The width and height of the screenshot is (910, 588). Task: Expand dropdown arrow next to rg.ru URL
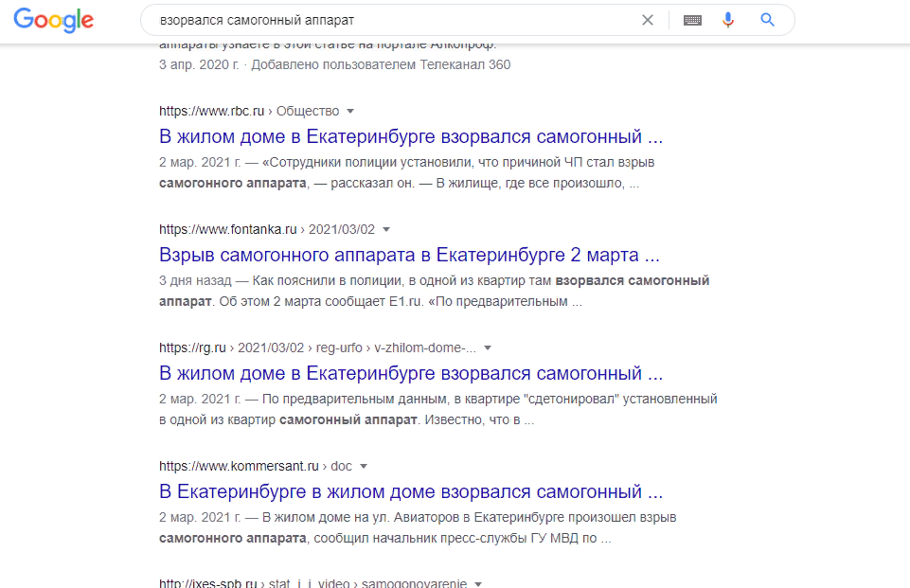click(488, 347)
